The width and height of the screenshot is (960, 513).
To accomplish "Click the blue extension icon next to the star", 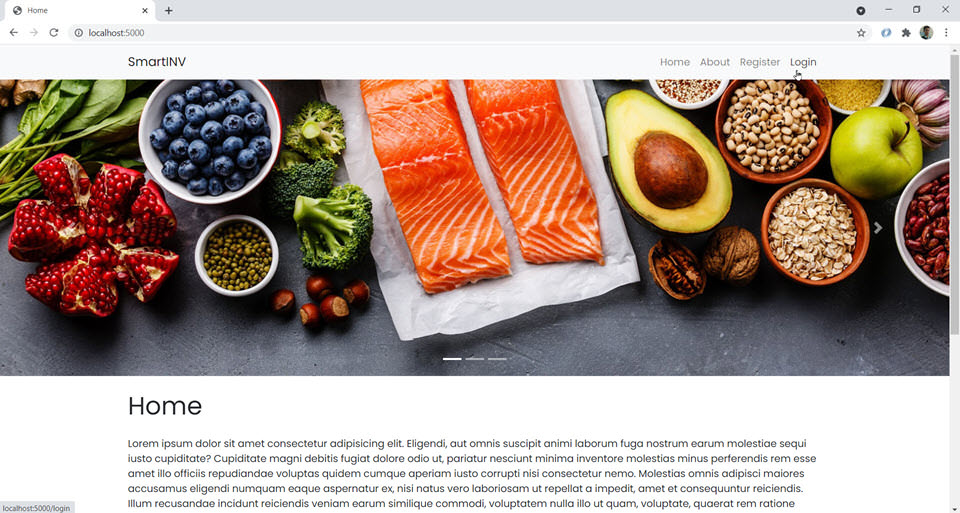I will point(886,33).
